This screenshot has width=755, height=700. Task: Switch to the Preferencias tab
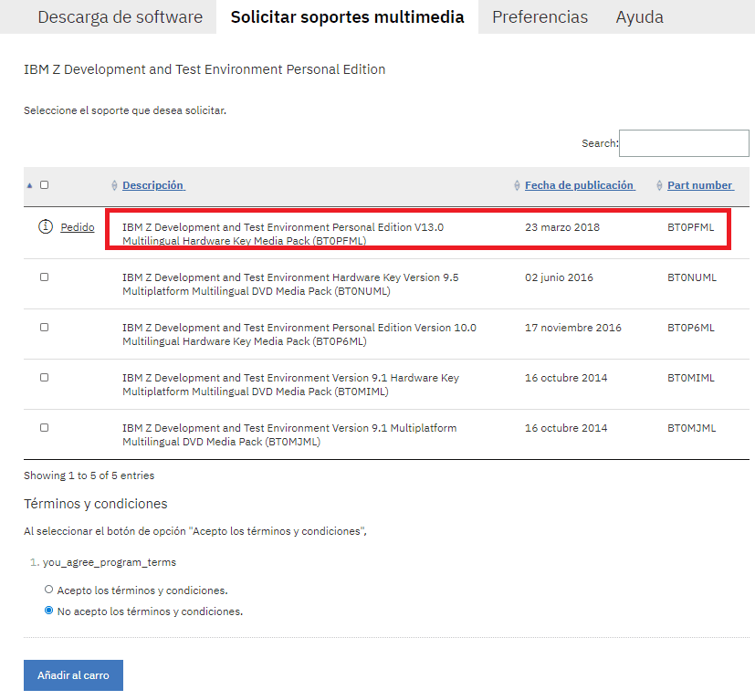[x=540, y=17]
